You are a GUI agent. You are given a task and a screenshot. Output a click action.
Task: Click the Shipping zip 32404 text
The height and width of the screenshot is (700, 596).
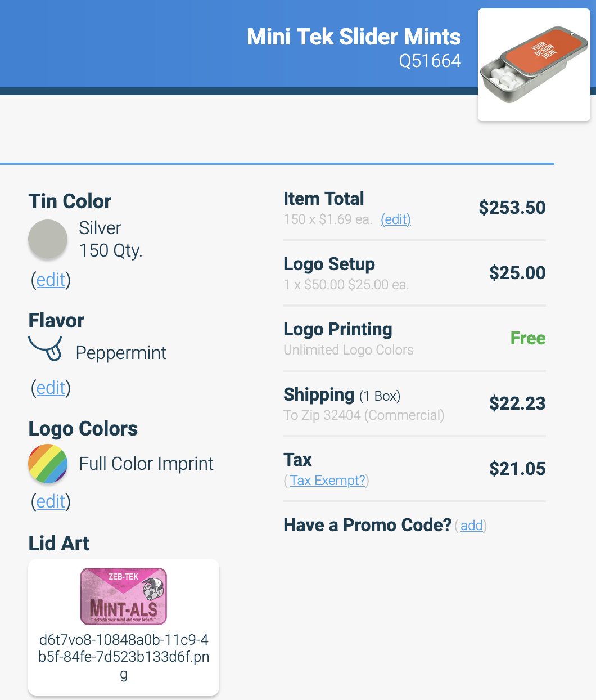click(364, 415)
